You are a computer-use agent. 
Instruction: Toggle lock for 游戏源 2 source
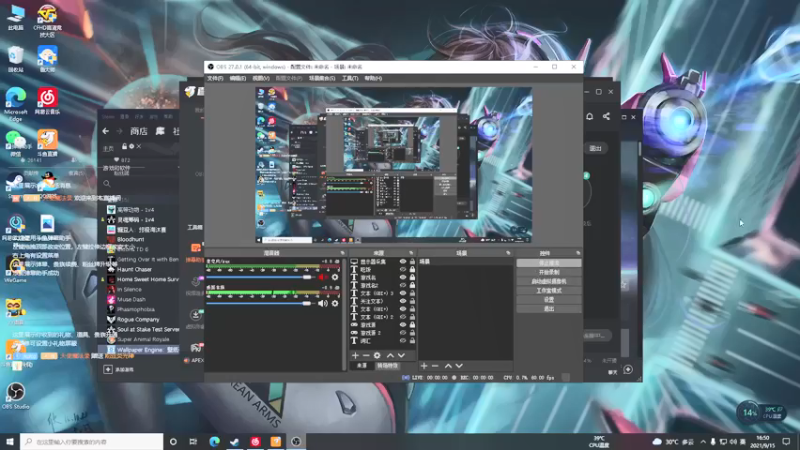412,333
